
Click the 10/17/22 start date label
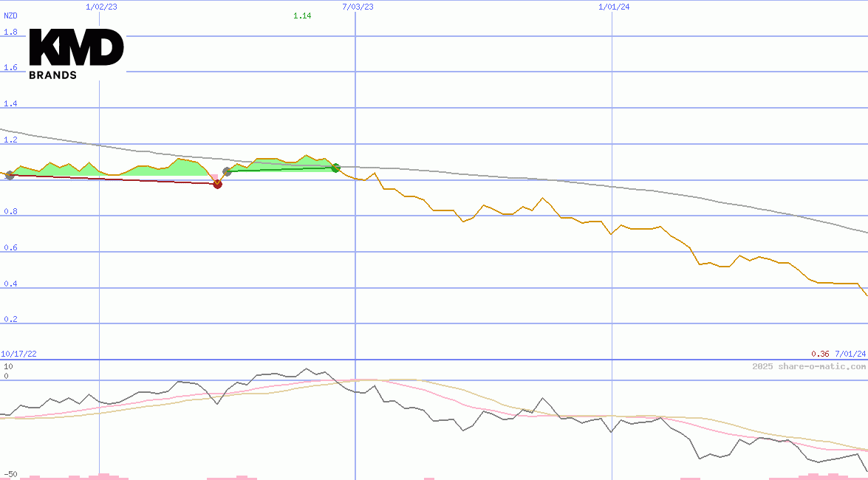coord(18,354)
